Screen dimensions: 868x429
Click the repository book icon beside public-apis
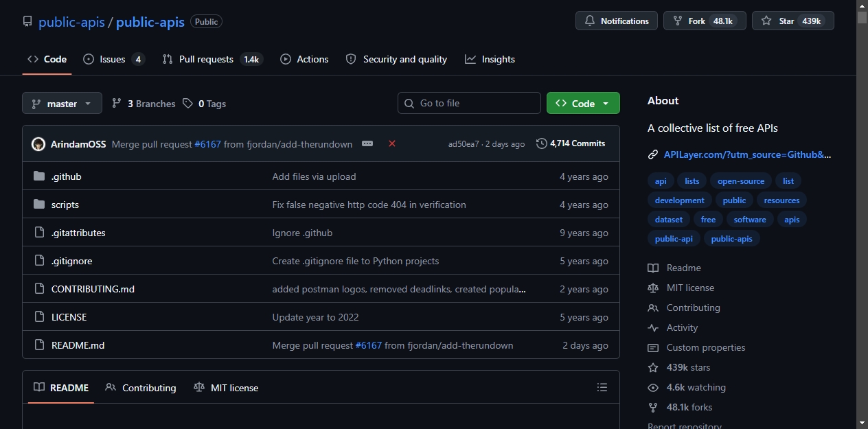pyautogui.click(x=27, y=22)
